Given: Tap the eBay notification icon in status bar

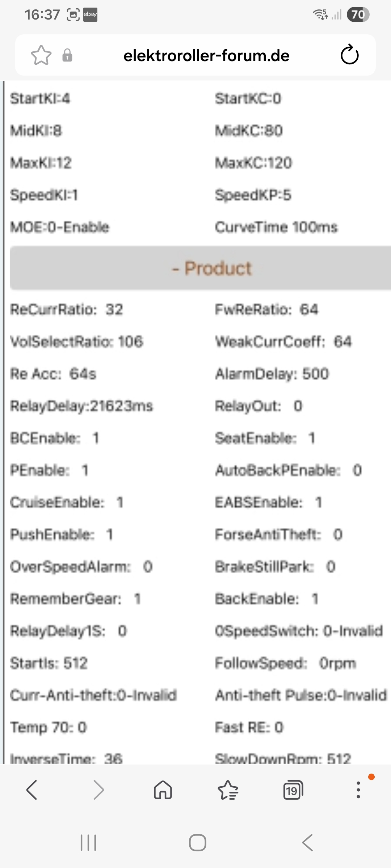Looking at the screenshot, I should pos(90,14).
